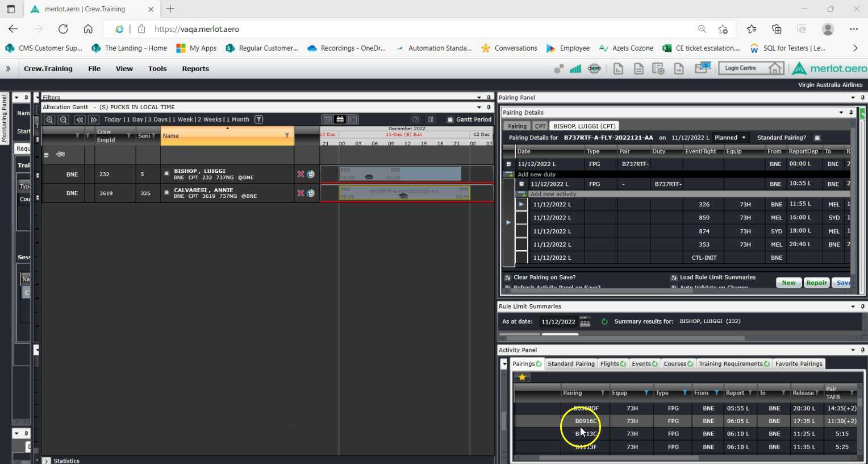Click the Gantt zoom out magnifier
Image resolution: width=868 pixels, height=464 pixels.
[x=64, y=119]
